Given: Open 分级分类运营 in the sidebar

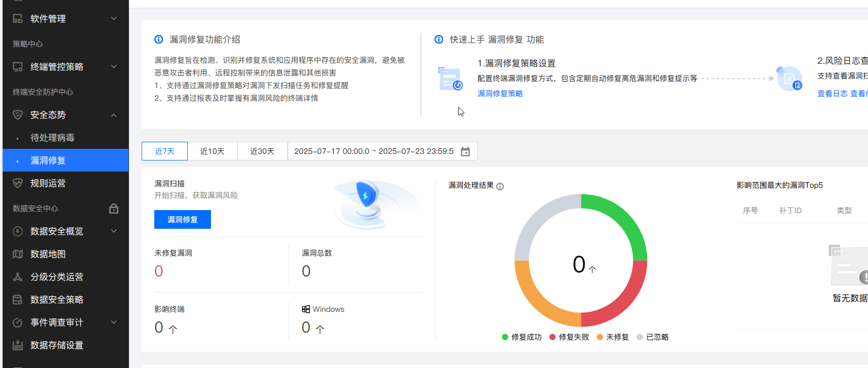Looking at the screenshot, I should [66, 277].
